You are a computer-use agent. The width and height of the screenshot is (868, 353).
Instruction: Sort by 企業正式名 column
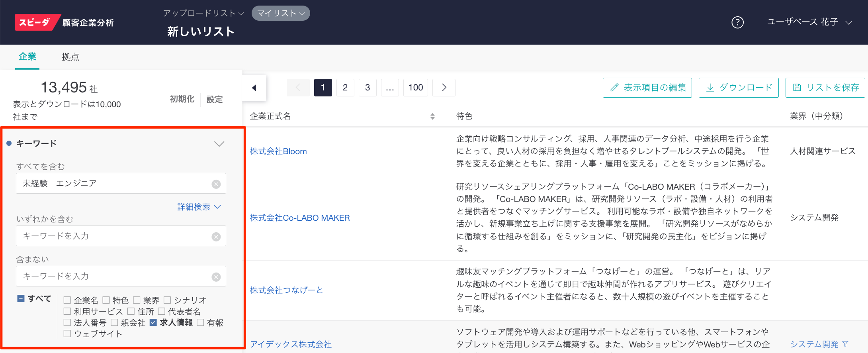pos(432,116)
